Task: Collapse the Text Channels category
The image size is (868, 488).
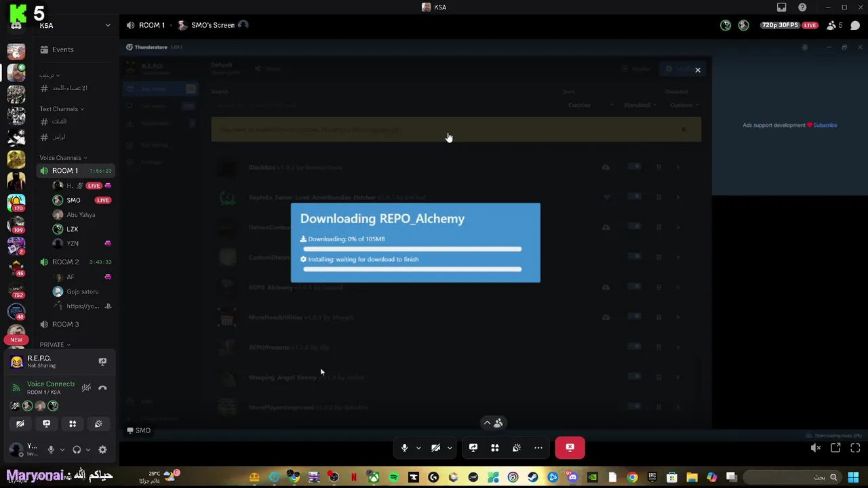Action: (x=62, y=109)
